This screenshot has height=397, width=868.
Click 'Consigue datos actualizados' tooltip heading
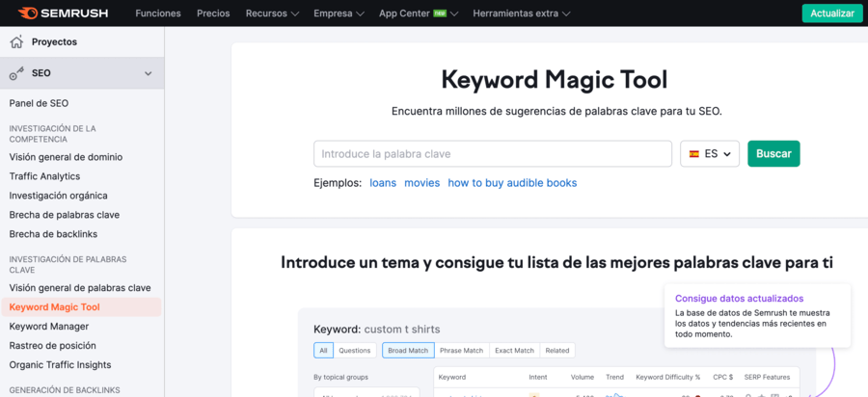739,299
